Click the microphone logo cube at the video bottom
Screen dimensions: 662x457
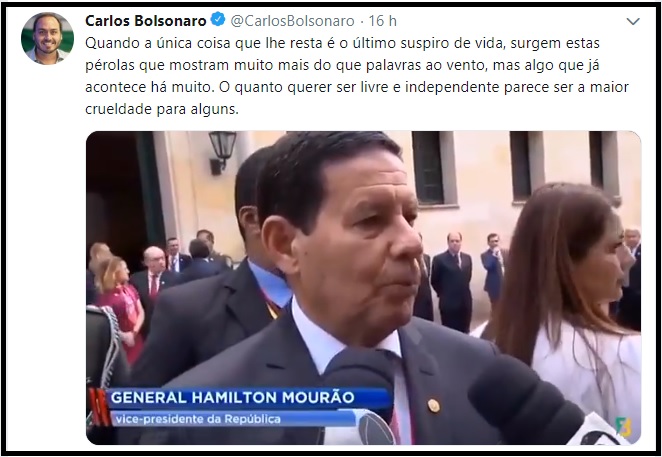point(376,430)
